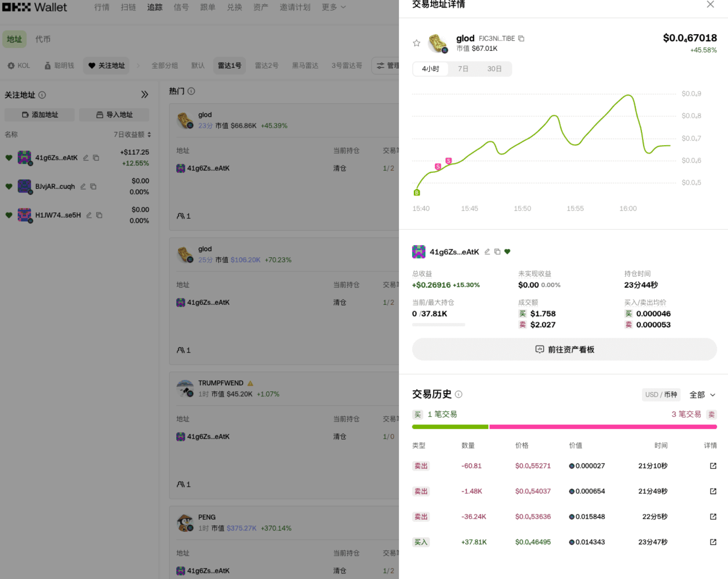This screenshot has width=728, height=579.
Task: Edit the BJvjAR...cuqh address label
Action: click(83, 186)
